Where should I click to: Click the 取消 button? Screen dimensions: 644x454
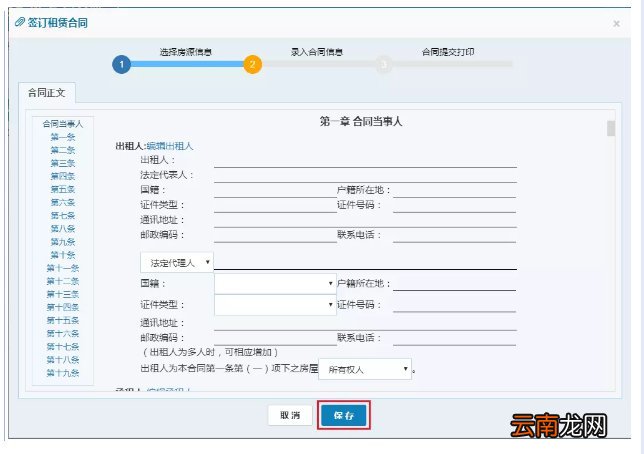coord(290,415)
